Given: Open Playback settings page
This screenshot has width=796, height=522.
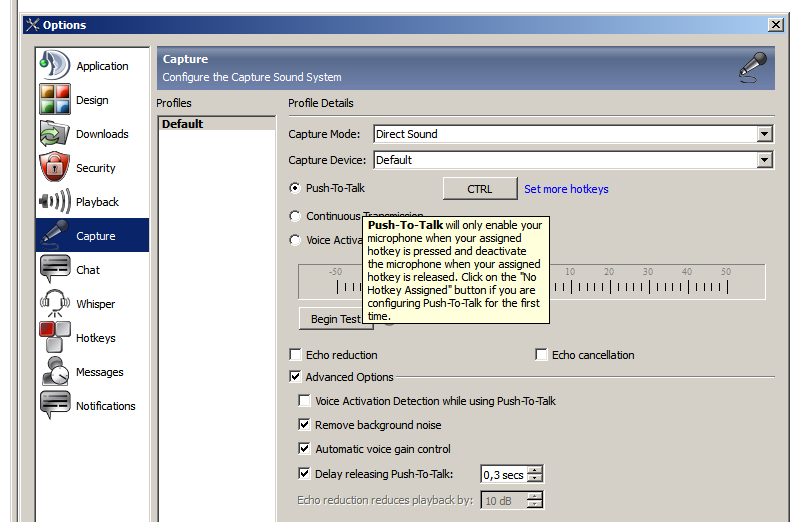Looking at the screenshot, I should 92,202.
